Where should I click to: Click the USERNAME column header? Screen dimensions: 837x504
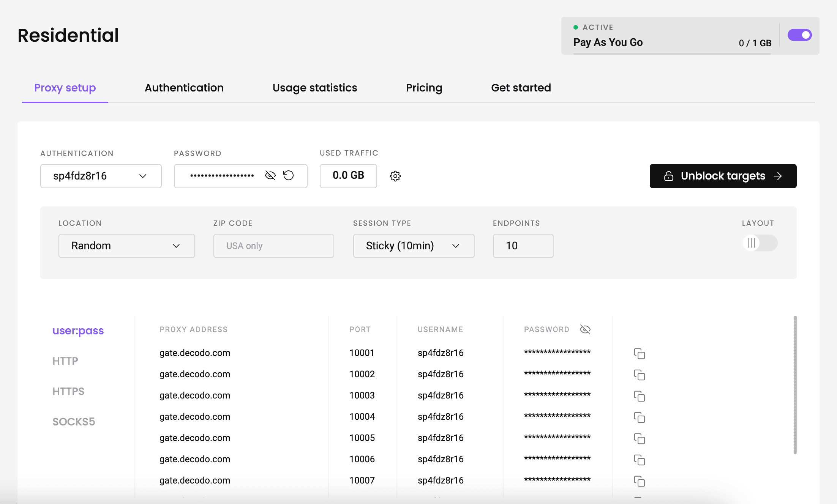pyautogui.click(x=441, y=329)
